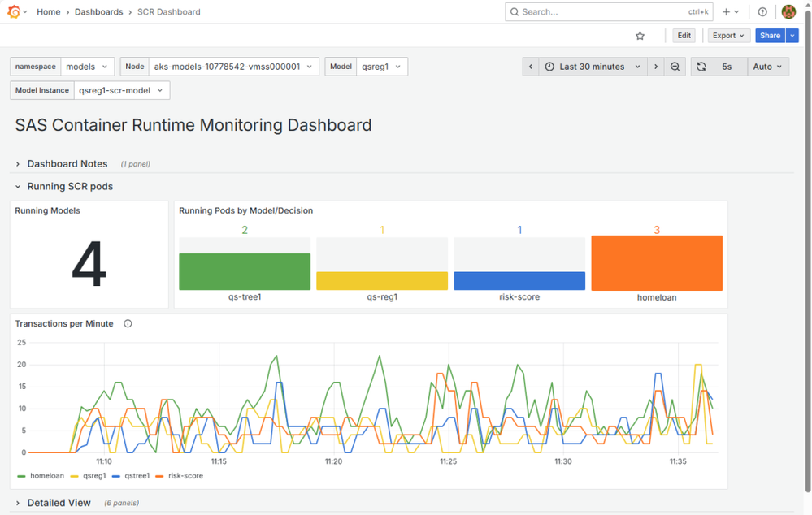Click the (6 panels) label
Image resolution: width=812 pixels, height=515 pixels.
click(121, 503)
